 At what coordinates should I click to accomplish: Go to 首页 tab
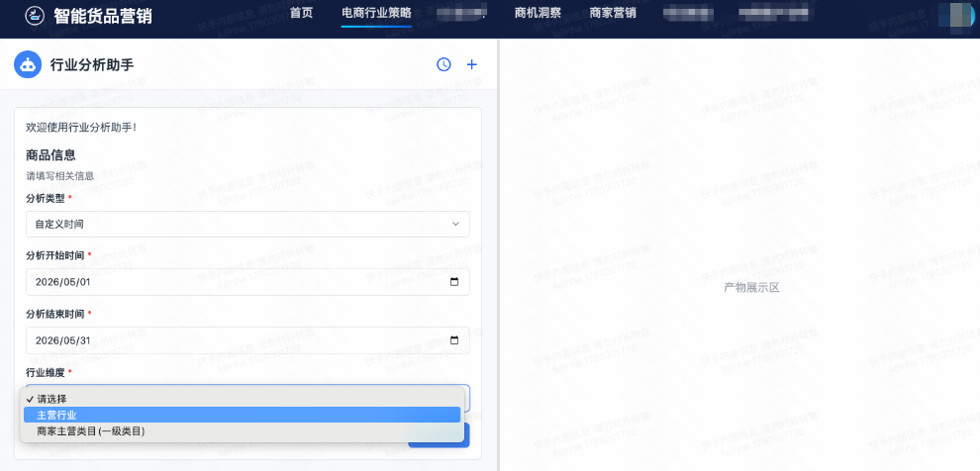tap(301, 13)
